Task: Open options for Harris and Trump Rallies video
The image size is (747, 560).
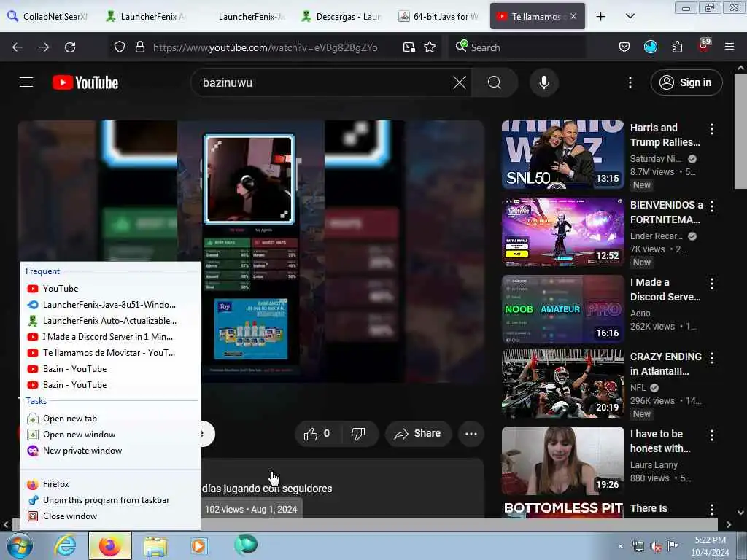Action: 712,128
